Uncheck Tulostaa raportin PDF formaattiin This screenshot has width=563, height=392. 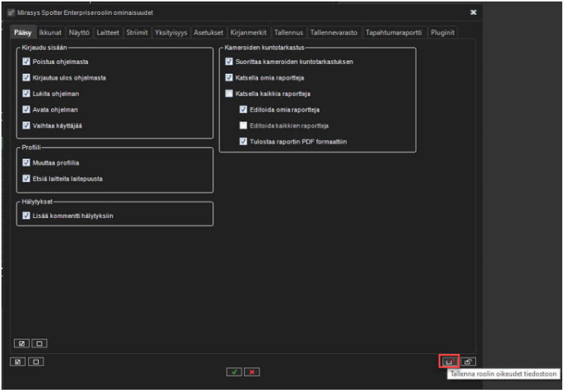(x=243, y=141)
